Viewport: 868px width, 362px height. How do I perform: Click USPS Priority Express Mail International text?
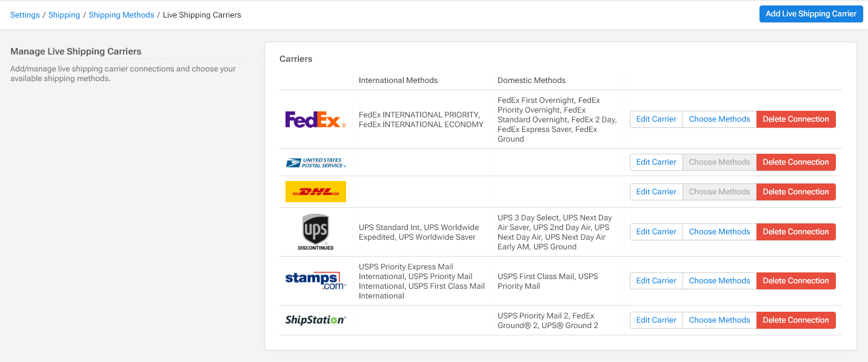click(x=422, y=281)
